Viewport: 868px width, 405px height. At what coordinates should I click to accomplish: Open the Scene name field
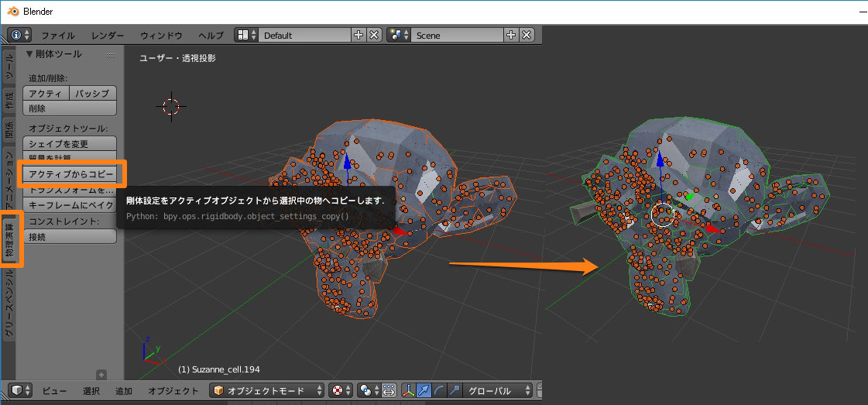point(457,35)
